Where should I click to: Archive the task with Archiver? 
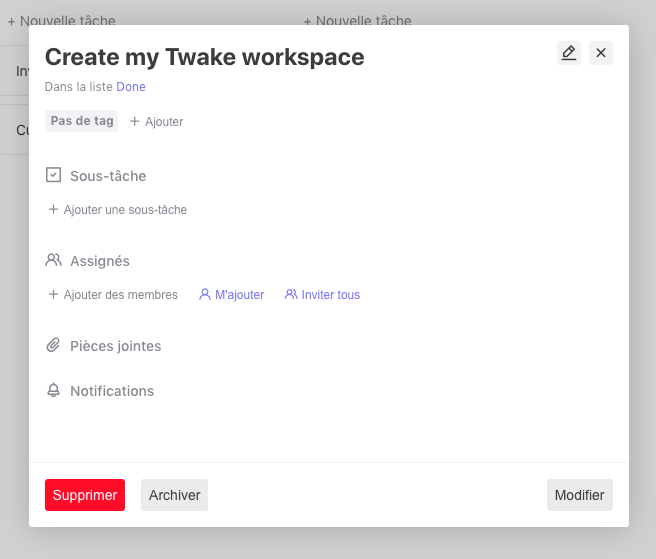coord(174,495)
